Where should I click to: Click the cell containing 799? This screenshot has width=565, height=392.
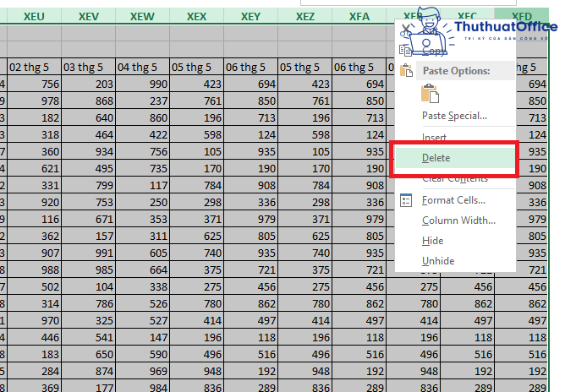(x=89, y=185)
